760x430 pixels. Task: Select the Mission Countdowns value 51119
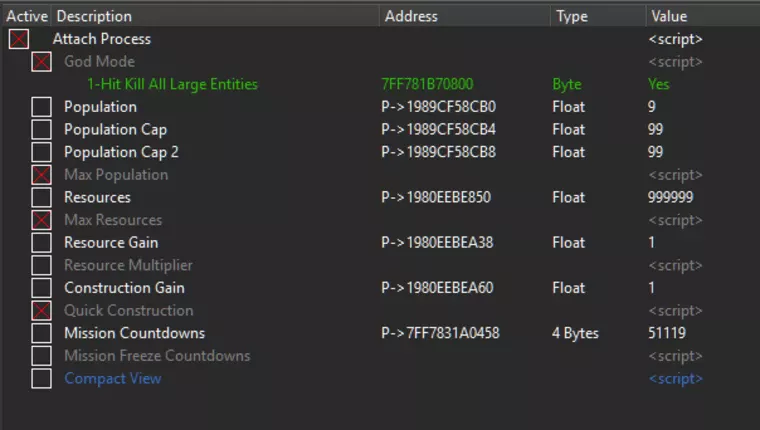click(667, 333)
